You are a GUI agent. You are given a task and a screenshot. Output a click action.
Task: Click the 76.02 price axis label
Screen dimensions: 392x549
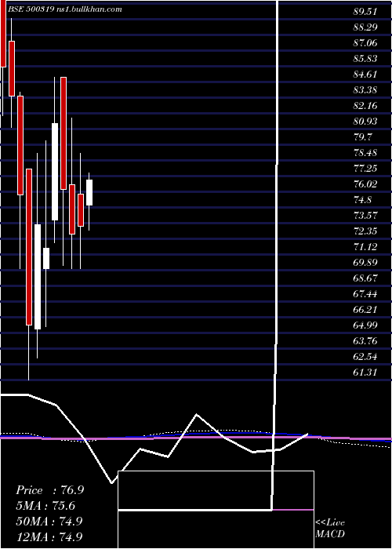point(365,184)
